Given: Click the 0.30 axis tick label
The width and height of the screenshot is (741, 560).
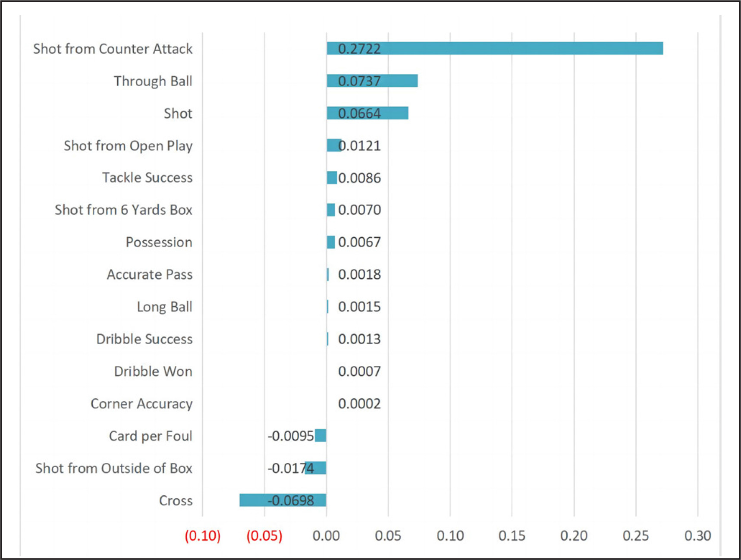Looking at the screenshot, I should click(697, 535).
